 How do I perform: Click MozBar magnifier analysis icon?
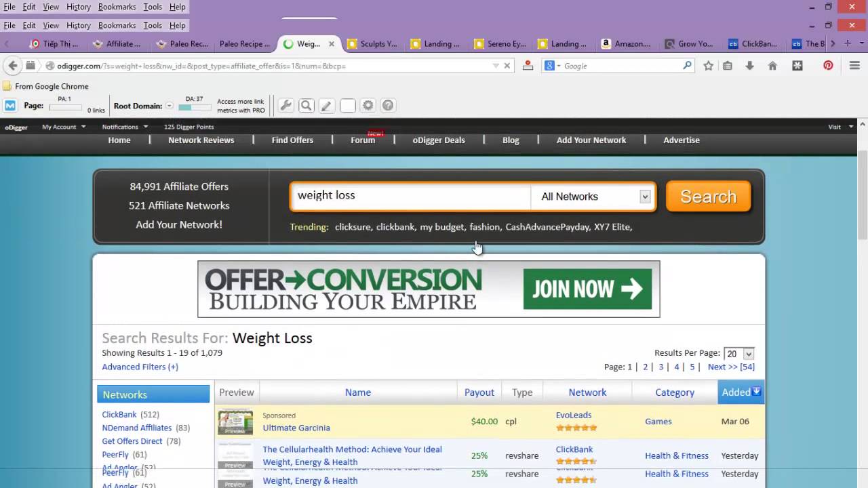307,106
